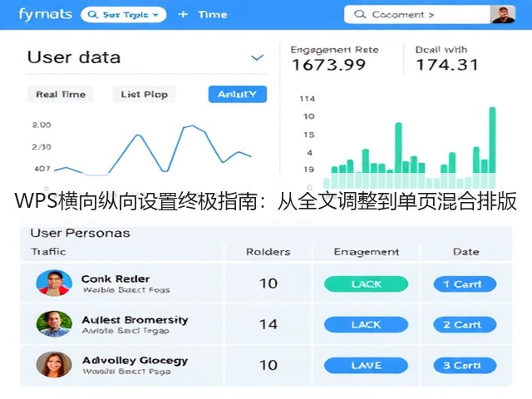
Task: Click the name Adivolley Glocegy
Action: click(x=135, y=360)
